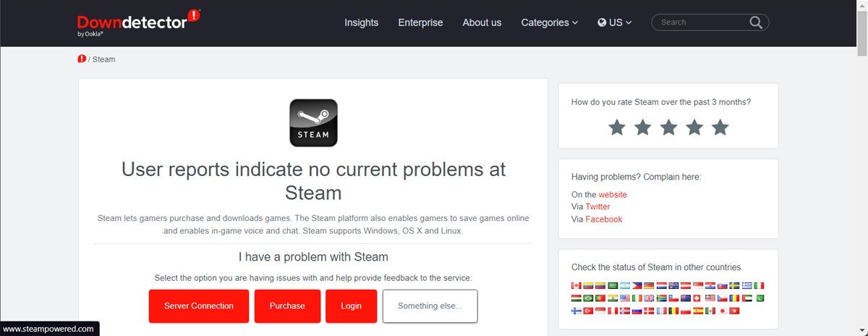
Task: Select the Russia flag
Action: (637, 311)
